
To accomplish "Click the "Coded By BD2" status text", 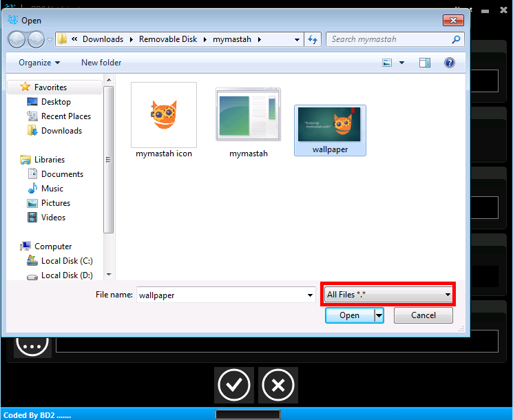I will pos(37,415).
